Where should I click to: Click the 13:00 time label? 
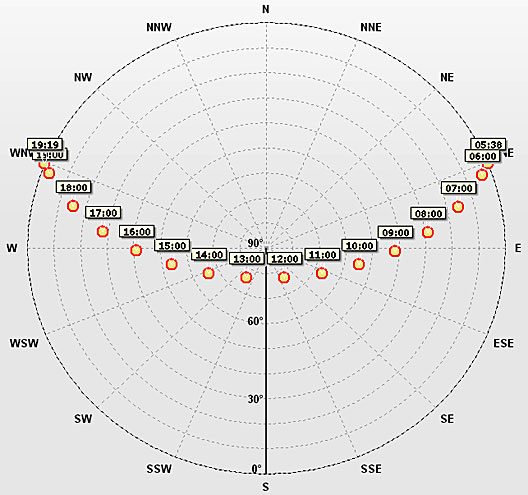(247, 259)
